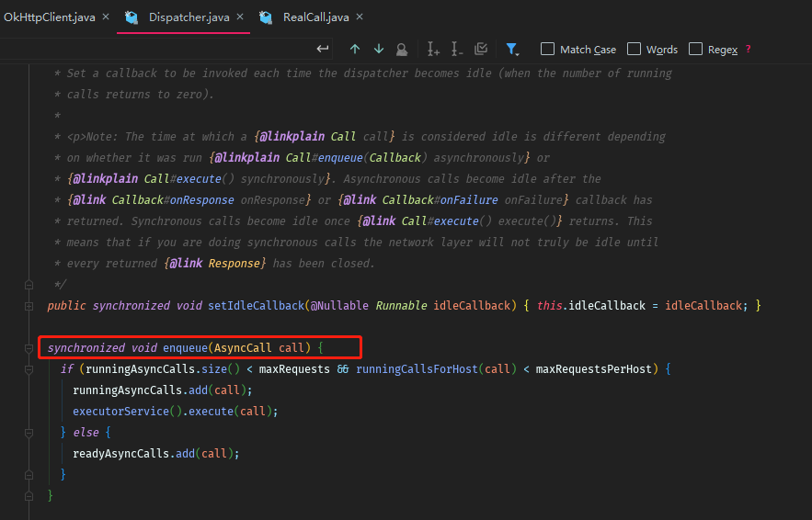Enable the Match Case checkbox
812x520 pixels.
click(x=548, y=50)
